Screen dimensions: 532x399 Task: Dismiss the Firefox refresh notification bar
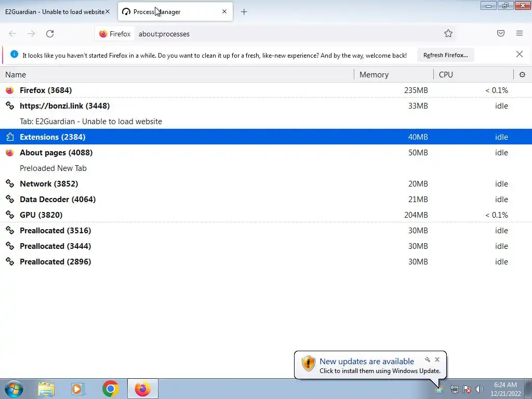pyautogui.click(x=520, y=54)
